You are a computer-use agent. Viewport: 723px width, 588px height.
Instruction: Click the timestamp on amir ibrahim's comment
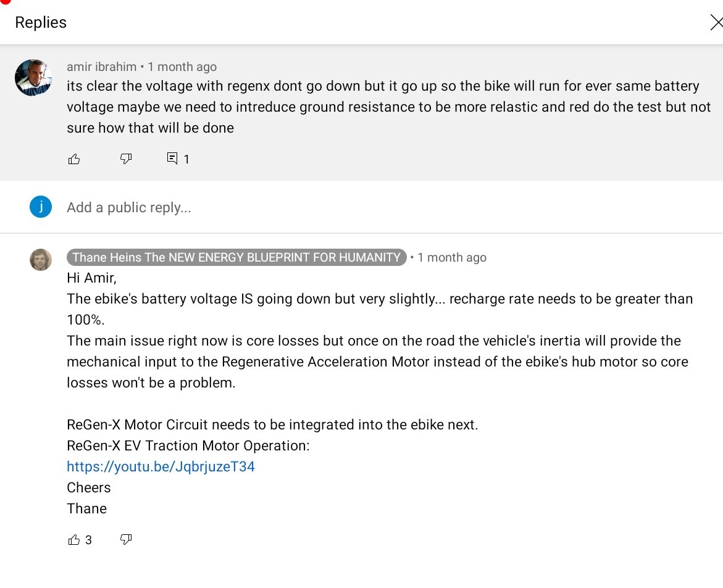[182, 67]
